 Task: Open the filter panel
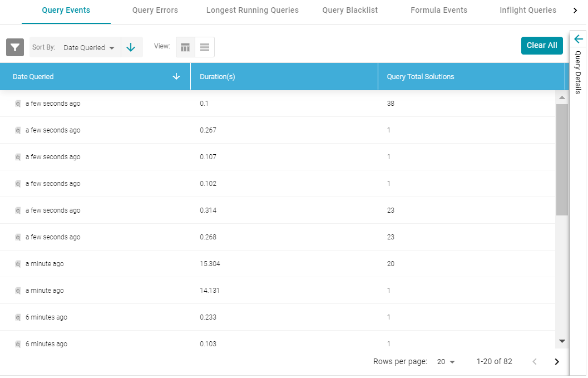14,47
